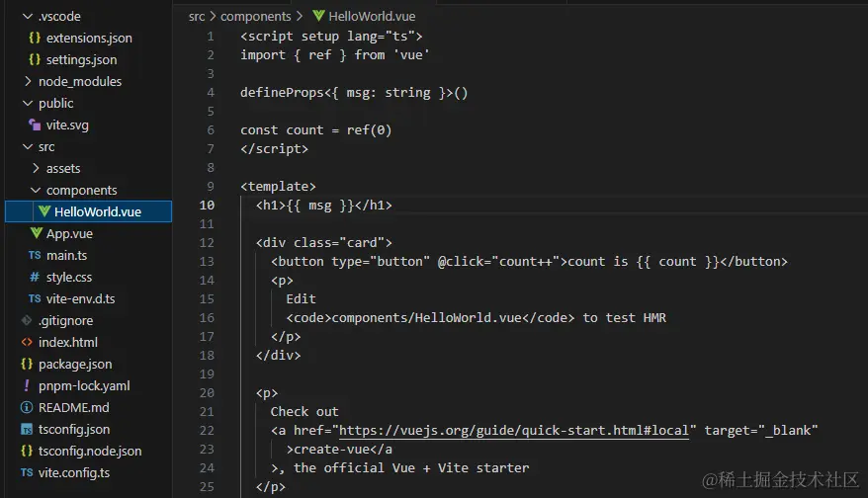868x498 pixels.
Task: Click 'target="_blank"' attribute on line 22
Action: pyautogui.click(x=760, y=431)
